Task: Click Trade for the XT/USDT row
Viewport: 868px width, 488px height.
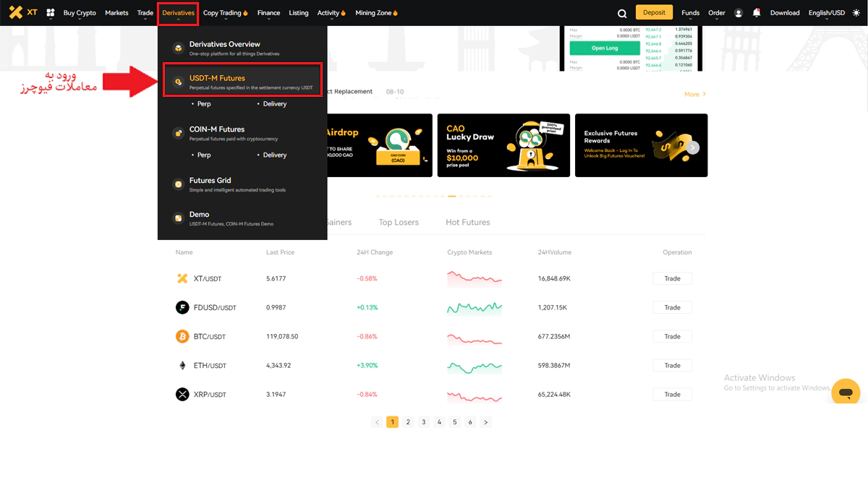Action: (x=673, y=278)
